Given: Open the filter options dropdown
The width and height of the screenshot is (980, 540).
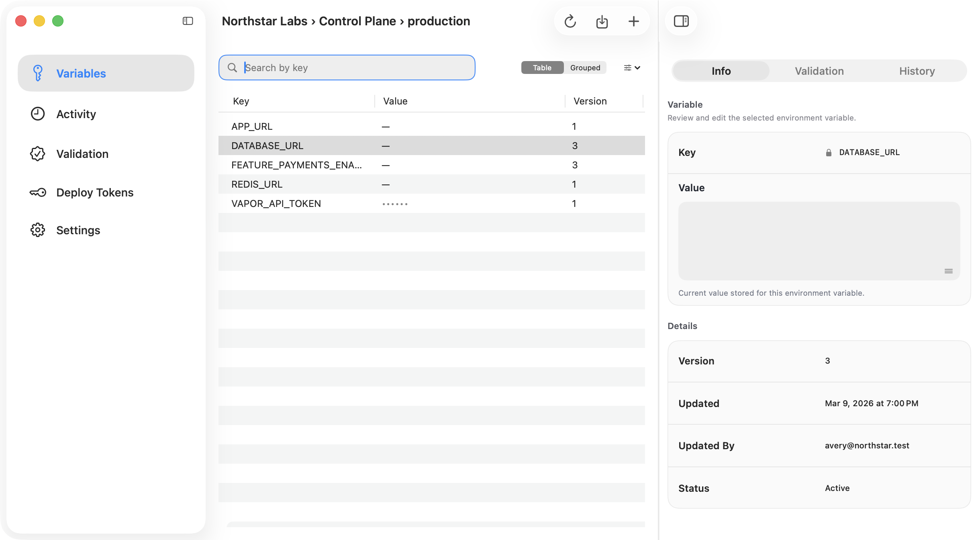Looking at the screenshot, I should [632, 67].
